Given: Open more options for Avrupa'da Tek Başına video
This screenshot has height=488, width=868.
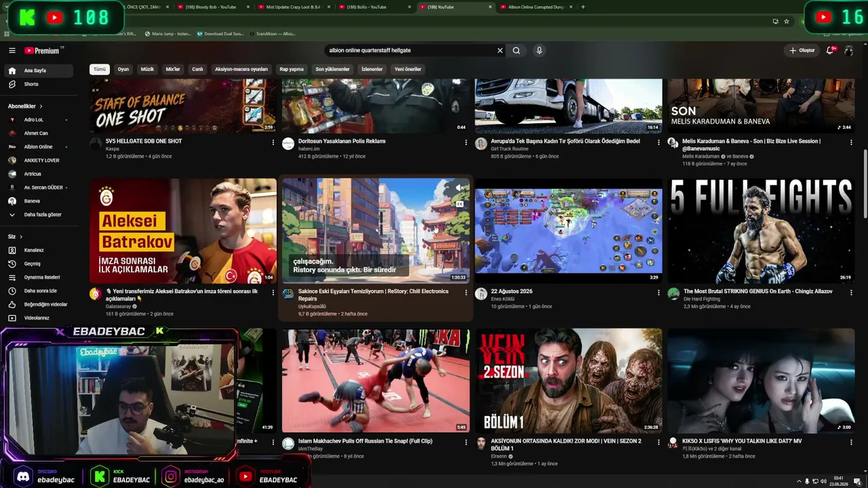Looking at the screenshot, I should [658, 142].
